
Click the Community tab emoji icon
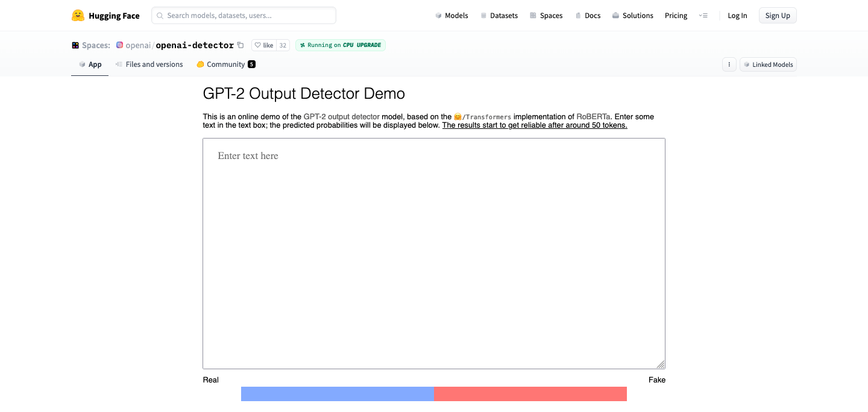[x=200, y=64]
